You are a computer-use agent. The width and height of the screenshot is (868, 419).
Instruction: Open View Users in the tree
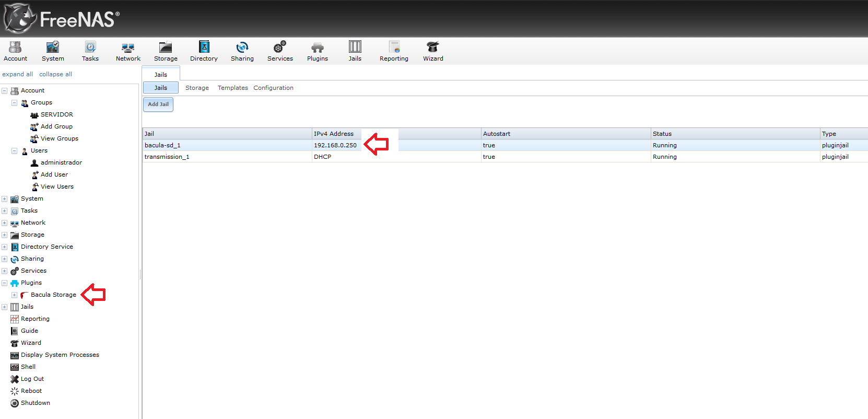[x=57, y=187]
